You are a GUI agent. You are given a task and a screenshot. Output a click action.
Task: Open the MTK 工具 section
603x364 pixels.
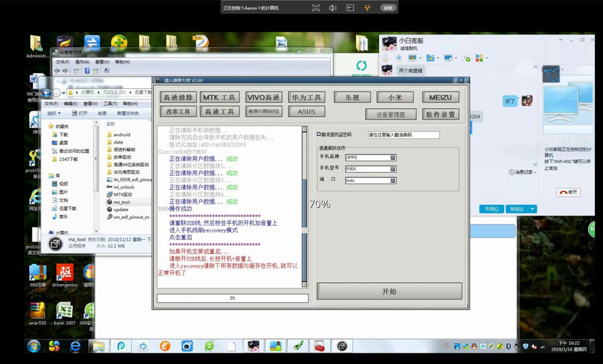[219, 97]
